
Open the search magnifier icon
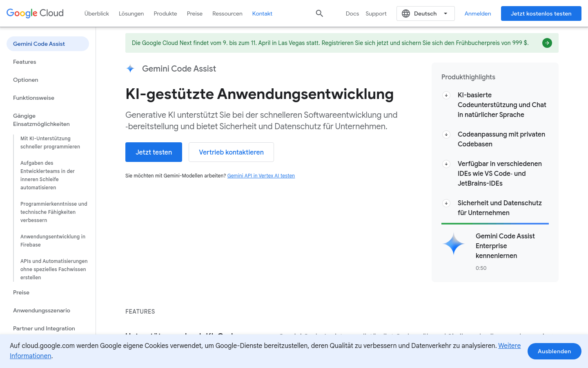319,13
